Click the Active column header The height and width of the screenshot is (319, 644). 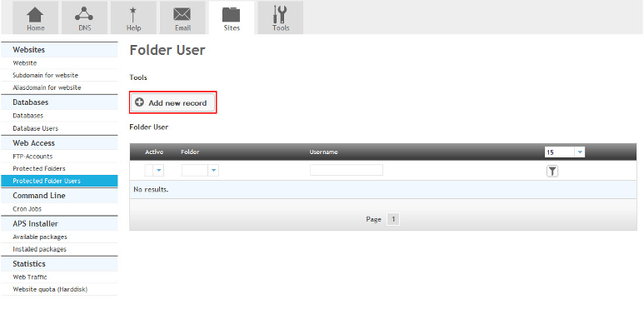coord(154,152)
